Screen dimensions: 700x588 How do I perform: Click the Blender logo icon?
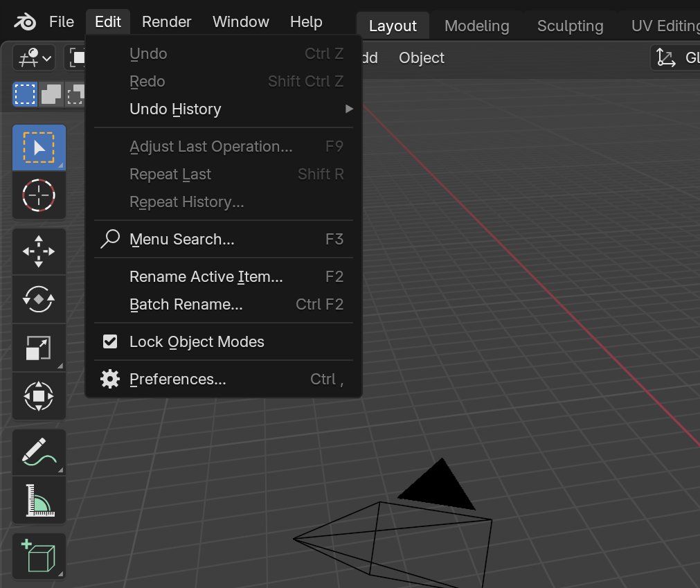pos(25,22)
